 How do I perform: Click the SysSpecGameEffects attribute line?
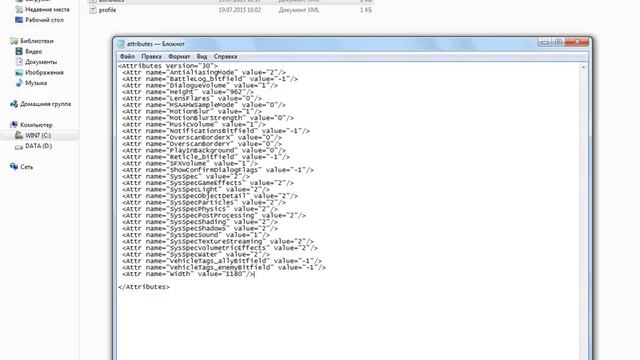pos(208,183)
